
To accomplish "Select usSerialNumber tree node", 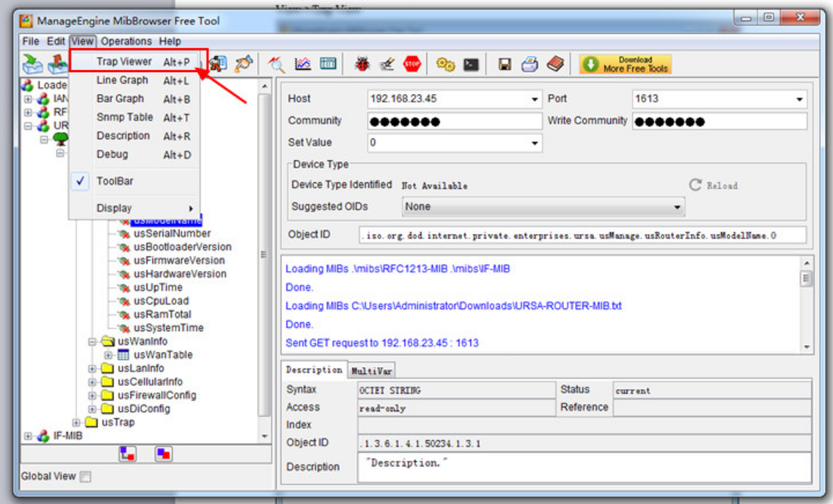I will (172, 234).
